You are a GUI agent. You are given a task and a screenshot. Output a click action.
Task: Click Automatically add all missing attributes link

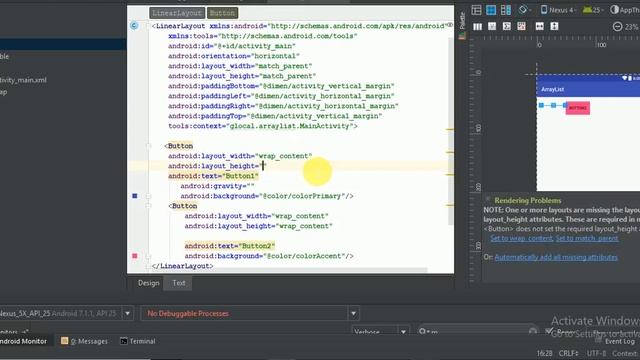[x=556, y=257]
